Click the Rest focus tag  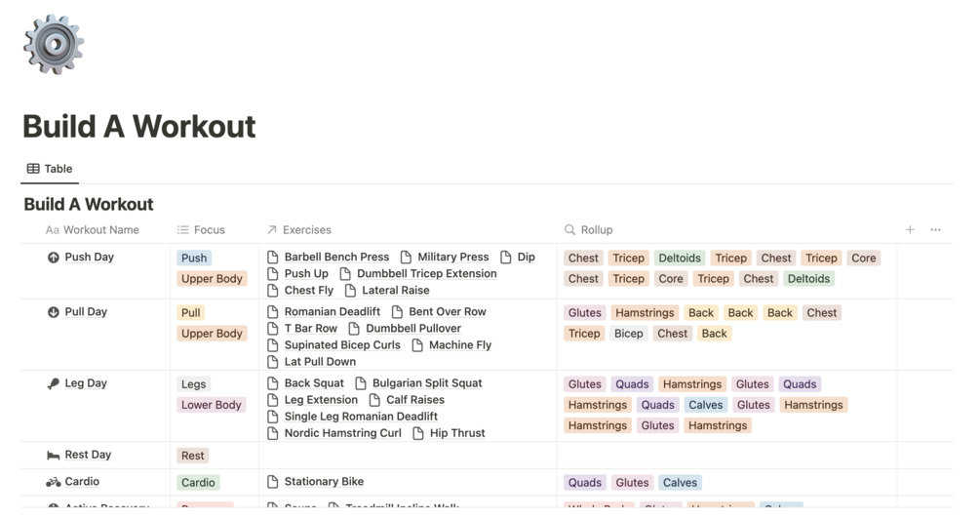[192, 456]
